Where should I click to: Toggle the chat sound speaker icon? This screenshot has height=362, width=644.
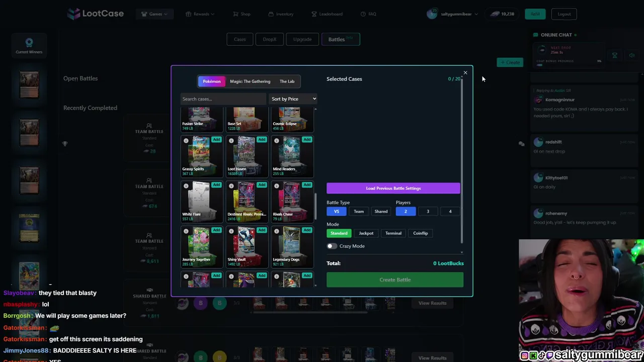pos(632,55)
